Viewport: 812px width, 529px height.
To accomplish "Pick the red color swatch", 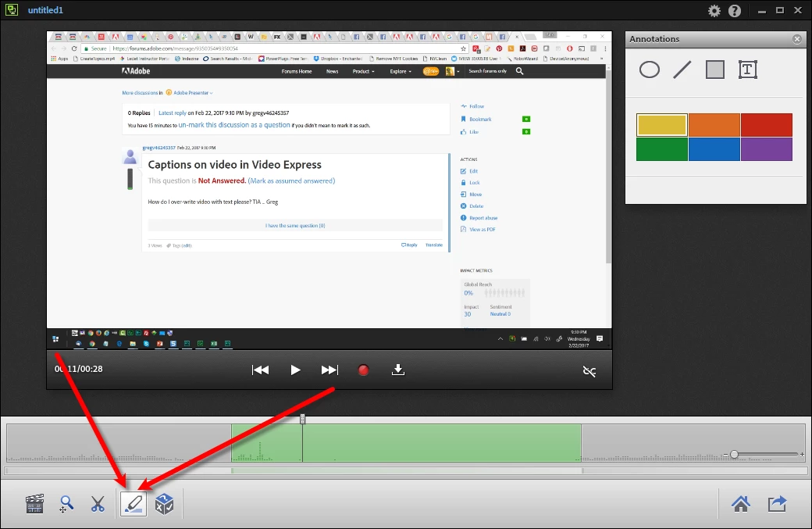I will [767, 125].
